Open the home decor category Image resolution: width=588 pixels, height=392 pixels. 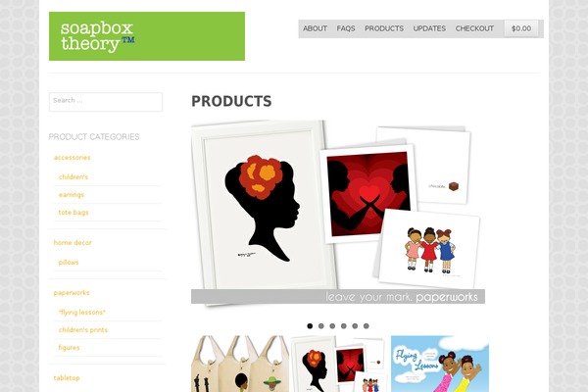pos(73,243)
